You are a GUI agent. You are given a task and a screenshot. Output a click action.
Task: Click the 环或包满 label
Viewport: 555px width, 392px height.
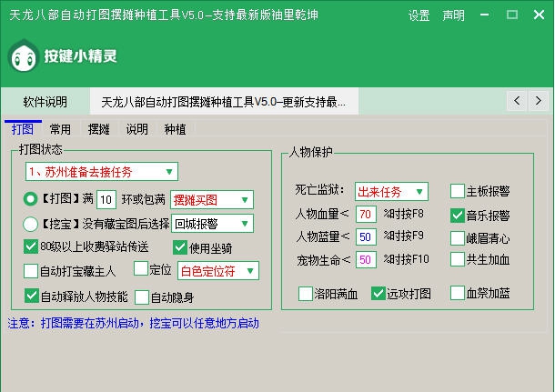(x=144, y=199)
